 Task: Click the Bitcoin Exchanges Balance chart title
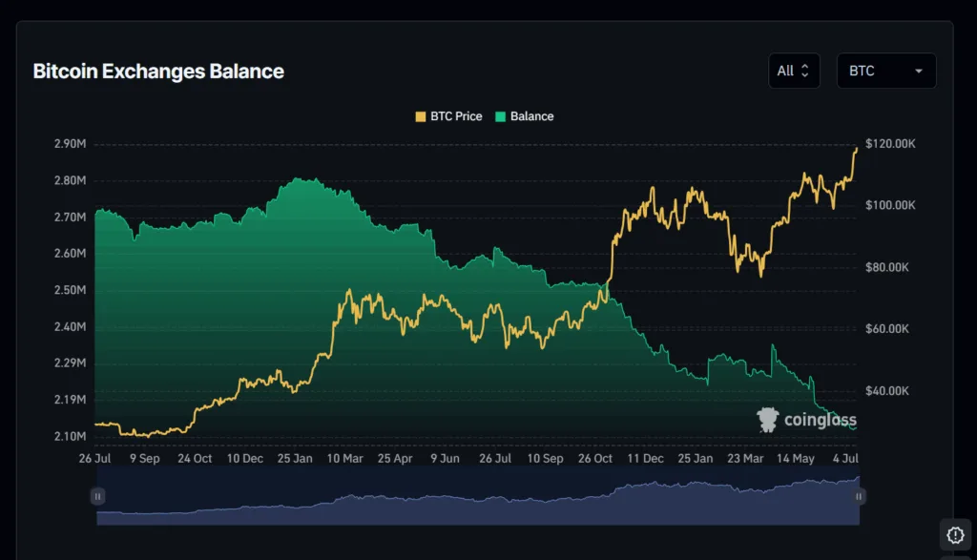(x=157, y=71)
